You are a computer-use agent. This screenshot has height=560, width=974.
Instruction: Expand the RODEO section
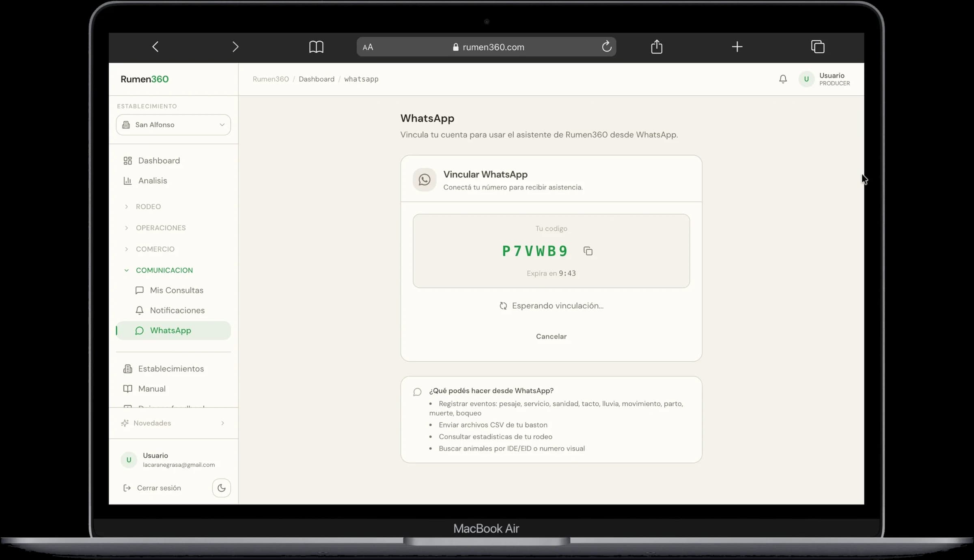click(x=148, y=206)
